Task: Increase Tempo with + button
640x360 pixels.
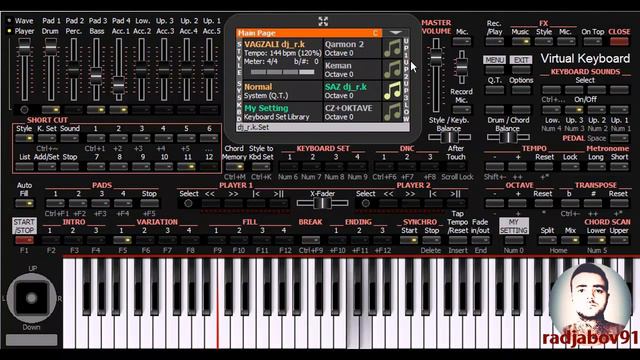Action: pyautogui.click(x=518, y=166)
